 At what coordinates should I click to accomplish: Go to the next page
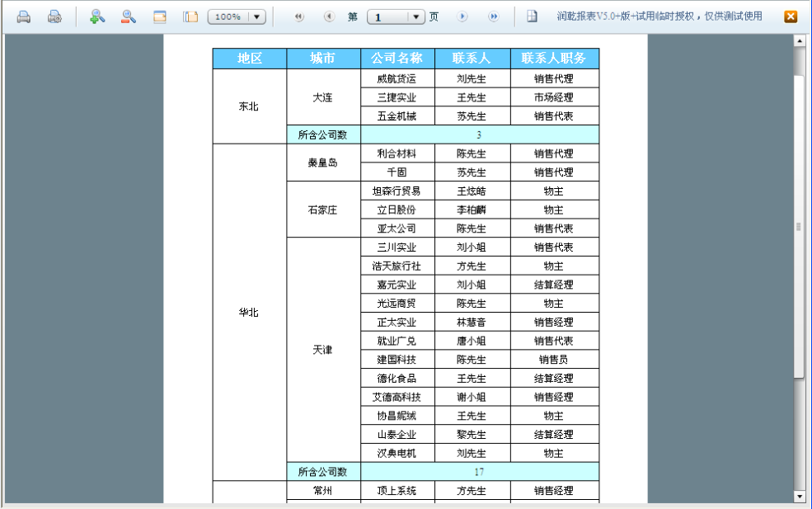462,16
